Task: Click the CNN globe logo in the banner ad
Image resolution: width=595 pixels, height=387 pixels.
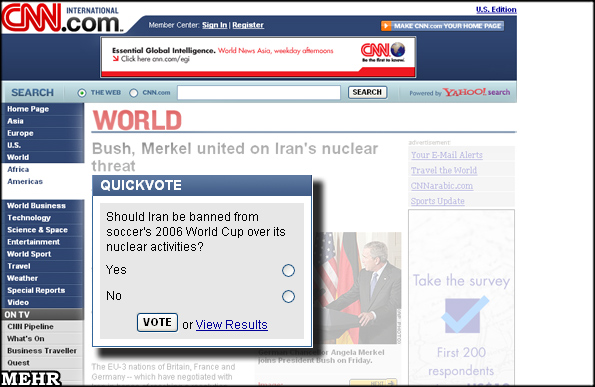Action: [383, 52]
